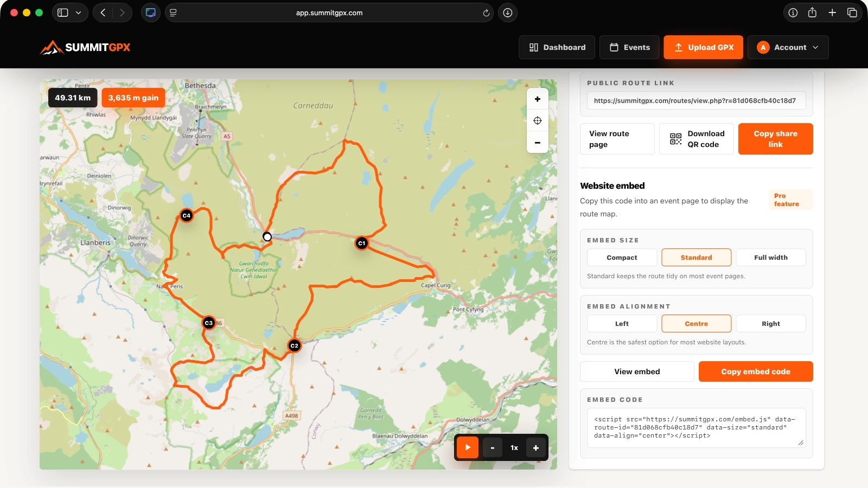Click the Llanberis map label
This screenshot has width=868, height=488.
coord(95,243)
